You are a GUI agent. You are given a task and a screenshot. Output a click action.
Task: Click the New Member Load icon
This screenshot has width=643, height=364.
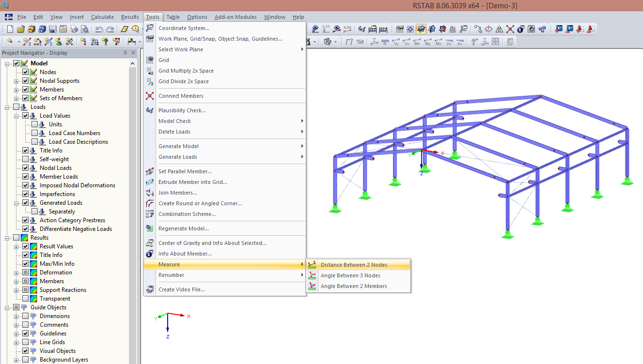pyautogui.click(x=94, y=42)
